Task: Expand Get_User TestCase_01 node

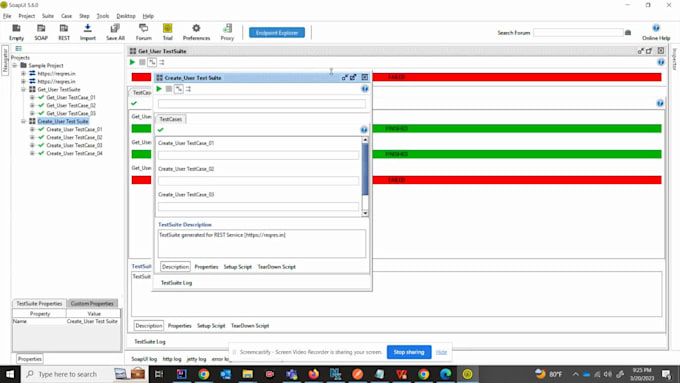Action: (x=32, y=97)
